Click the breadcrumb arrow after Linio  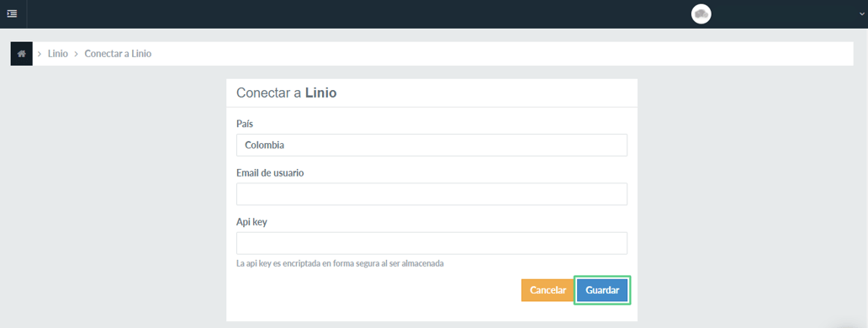[76, 54]
